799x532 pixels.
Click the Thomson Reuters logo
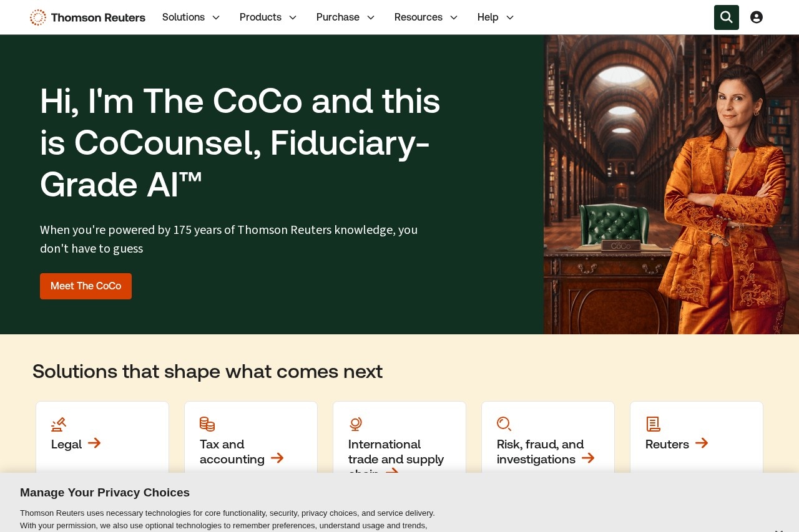point(87,17)
